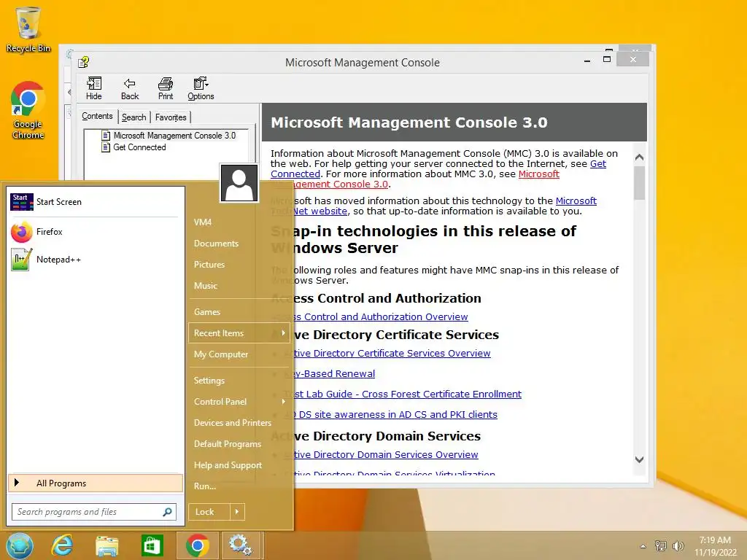Open Games from the Start menu

point(206,312)
